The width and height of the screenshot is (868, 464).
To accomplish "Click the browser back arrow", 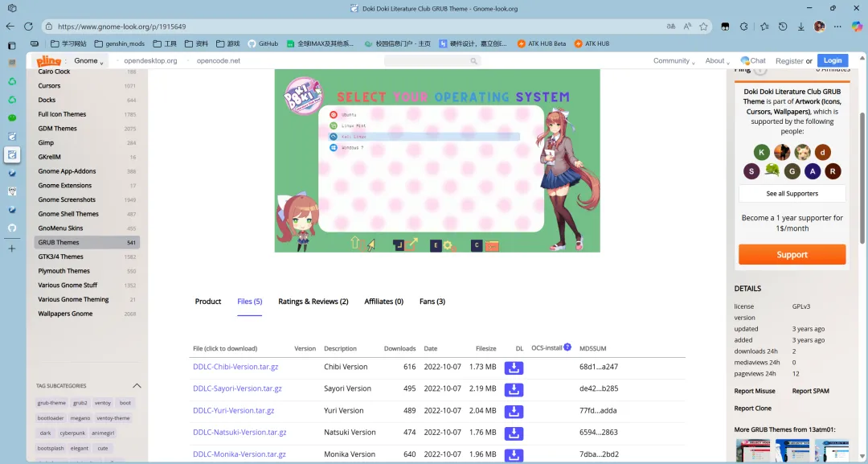I will pos(10,26).
